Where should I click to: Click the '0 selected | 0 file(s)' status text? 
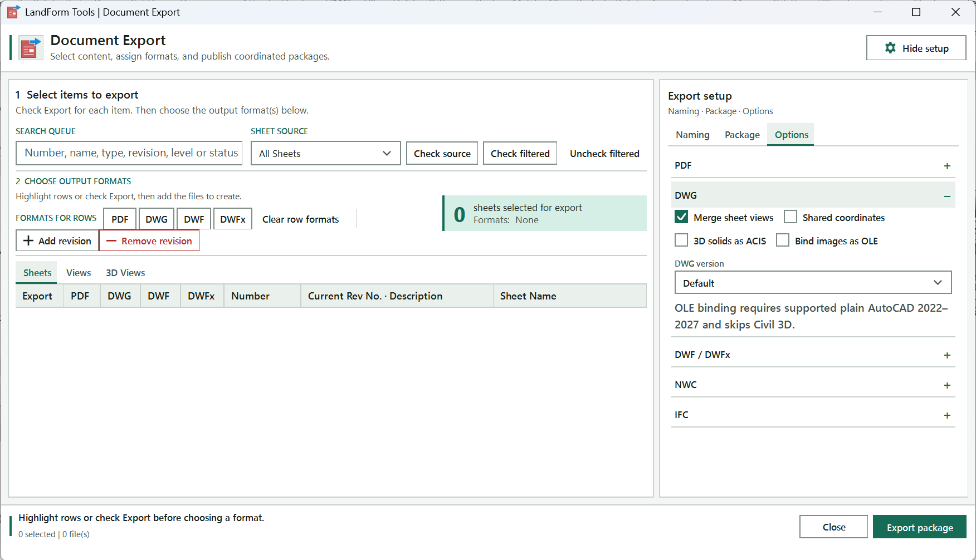(x=54, y=534)
